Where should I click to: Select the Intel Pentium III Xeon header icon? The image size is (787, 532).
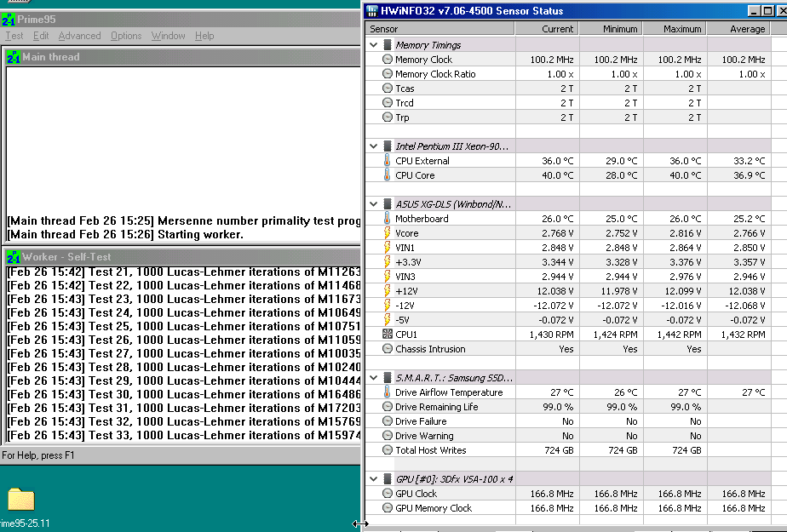(x=387, y=146)
